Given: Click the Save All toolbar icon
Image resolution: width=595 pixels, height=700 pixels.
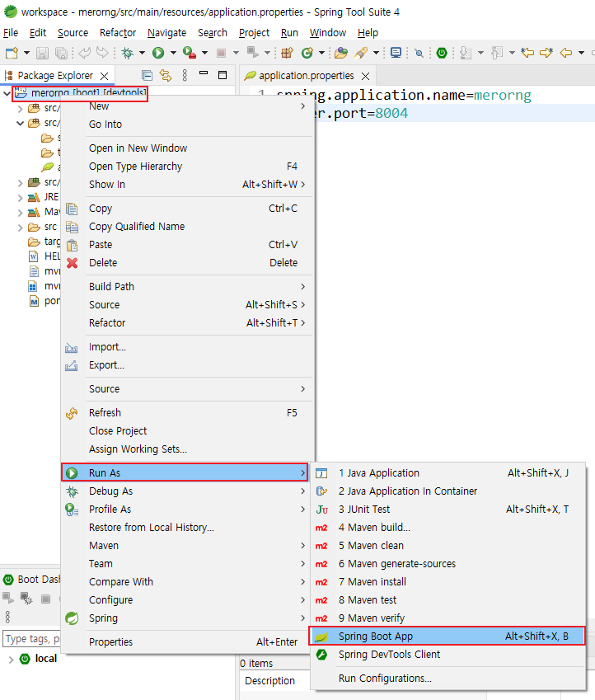Looking at the screenshot, I should pos(61,53).
